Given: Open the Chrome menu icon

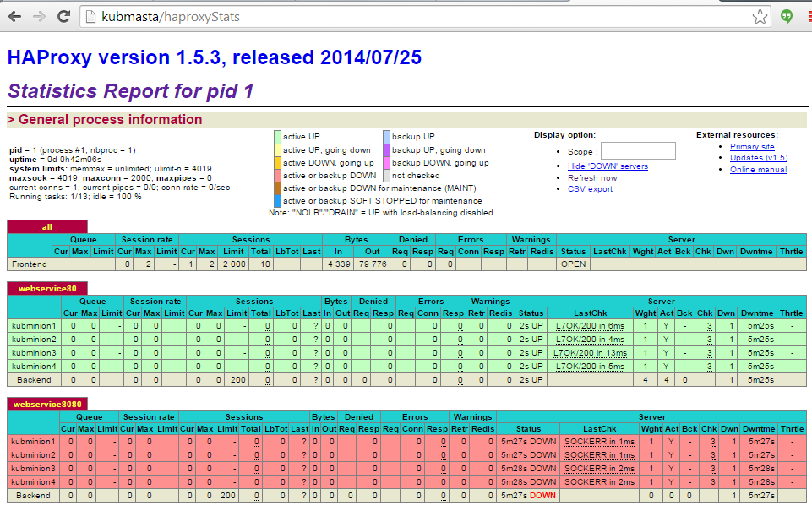Looking at the screenshot, I should pos(808,16).
